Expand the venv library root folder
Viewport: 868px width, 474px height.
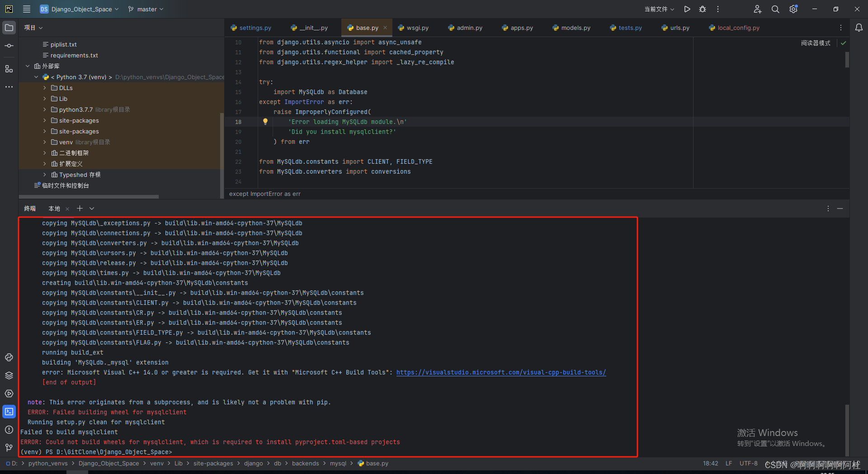pyautogui.click(x=44, y=142)
